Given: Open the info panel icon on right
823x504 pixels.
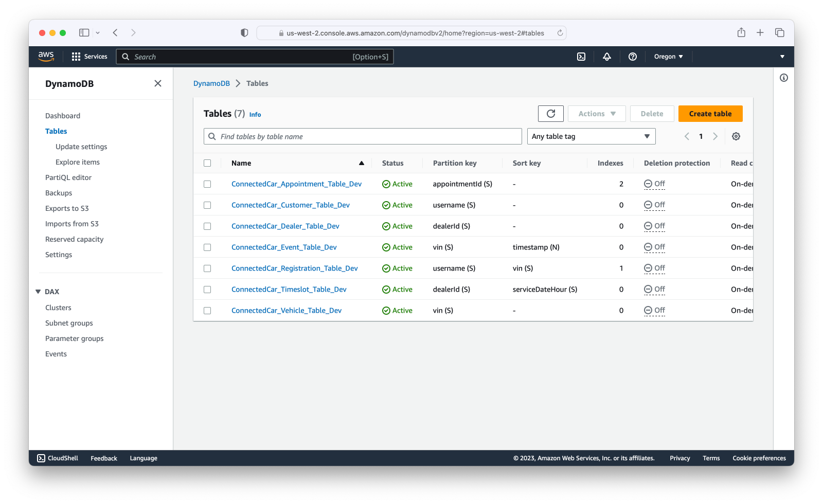Looking at the screenshot, I should 784,78.
